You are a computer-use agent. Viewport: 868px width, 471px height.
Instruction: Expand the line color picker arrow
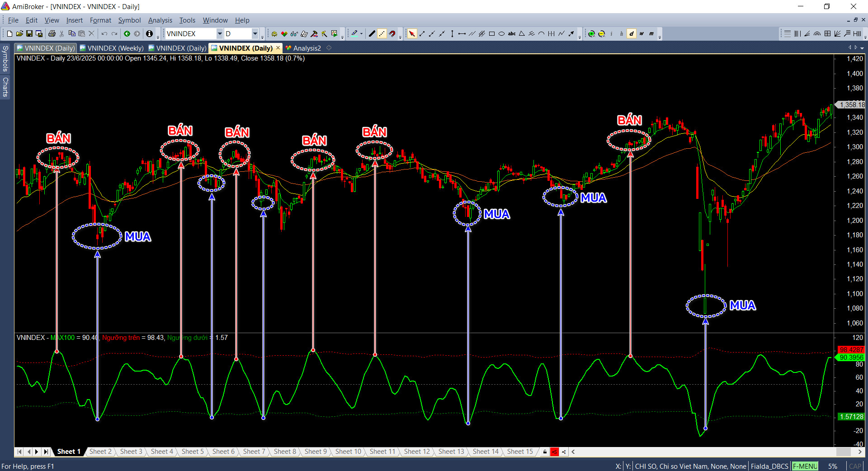pos(361,34)
